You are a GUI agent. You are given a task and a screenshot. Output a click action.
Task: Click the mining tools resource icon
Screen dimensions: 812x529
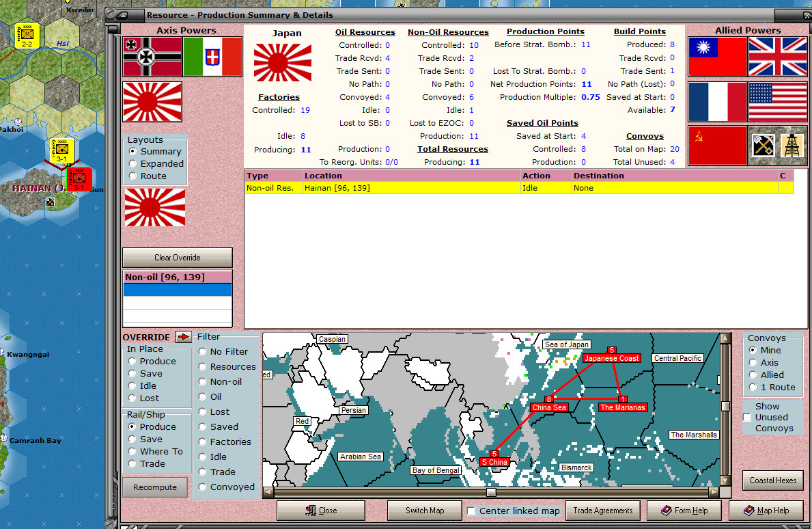pos(764,146)
